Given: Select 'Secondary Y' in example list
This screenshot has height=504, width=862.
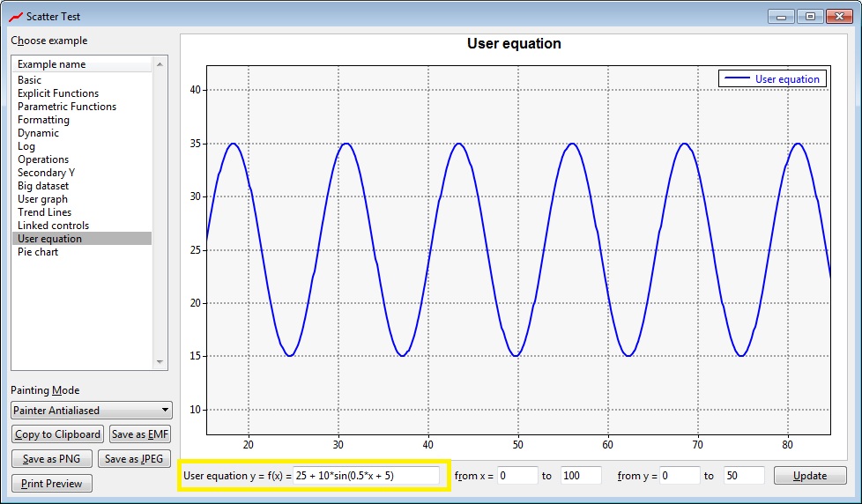Looking at the screenshot, I should (x=46, y=173).
